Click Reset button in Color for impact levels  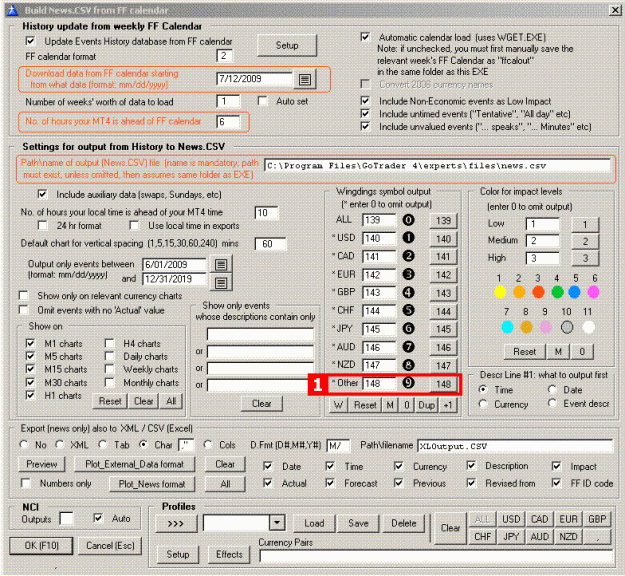(525, 352)
